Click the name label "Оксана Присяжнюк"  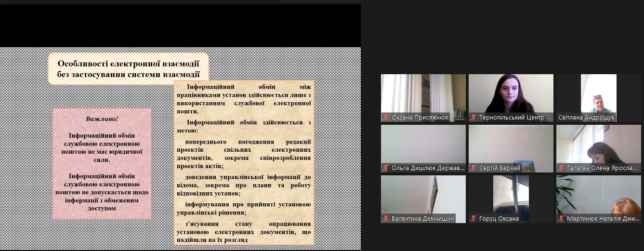point(420,118)
